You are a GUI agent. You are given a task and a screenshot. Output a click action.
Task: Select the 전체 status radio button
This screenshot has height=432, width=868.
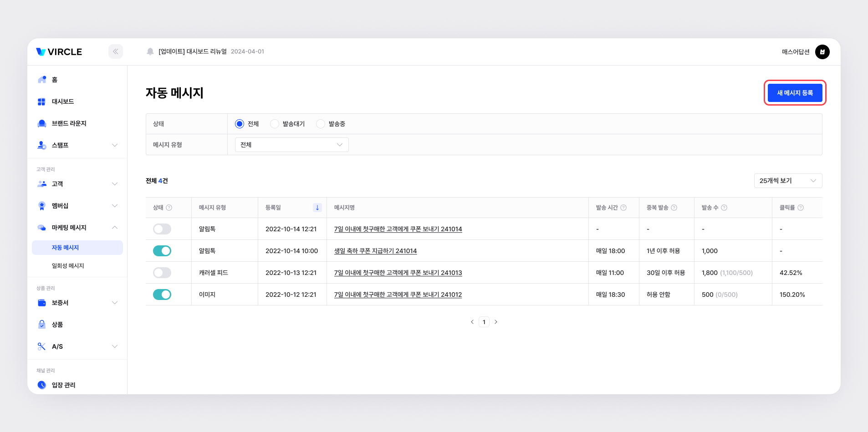pos(240,124)
